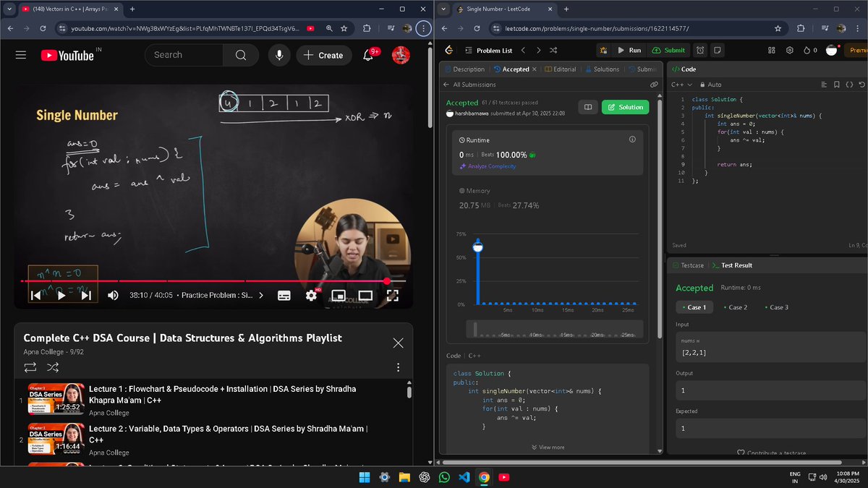Toggle loop playlist icon
Screen dimensions: 868x488
tap(30, 367)
